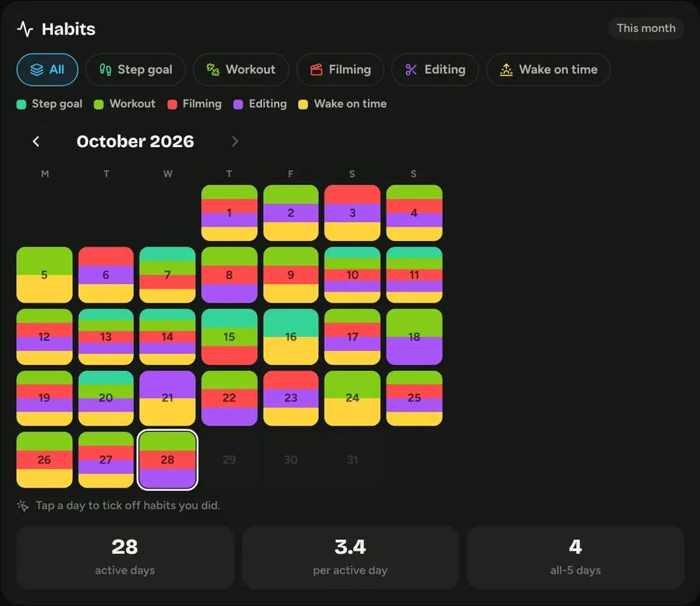The image size is (700, 606).
Task: Filter by Wake on time habit
Action: [x=548, y=70]
